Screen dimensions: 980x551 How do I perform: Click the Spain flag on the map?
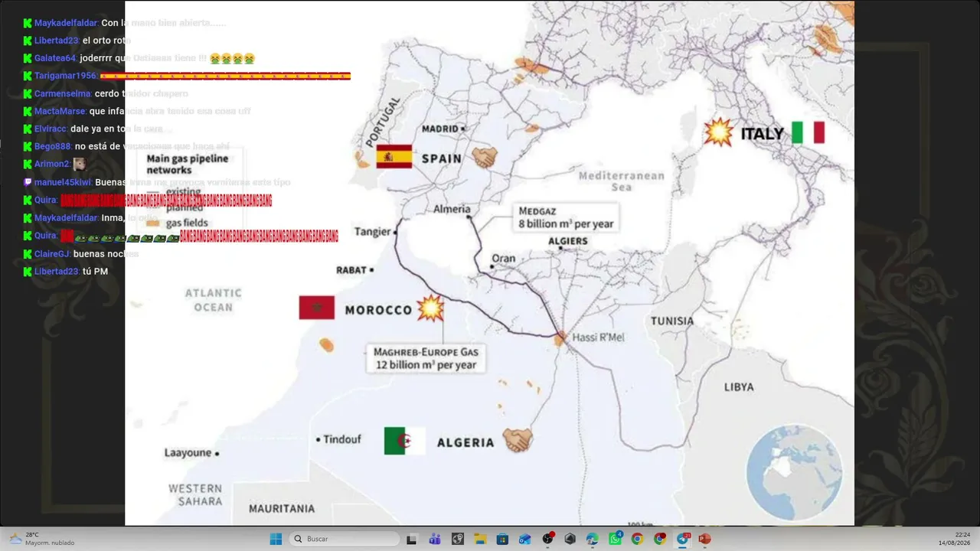click(394, 157)
